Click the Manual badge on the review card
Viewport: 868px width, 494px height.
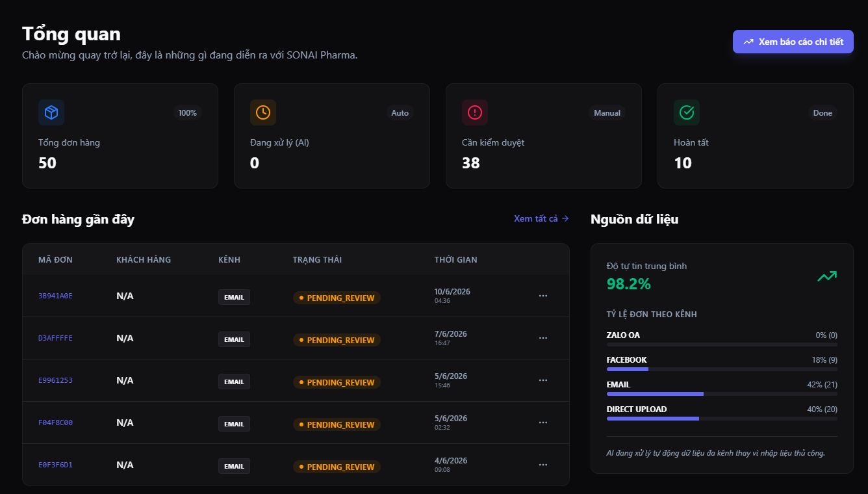(607, 112)
